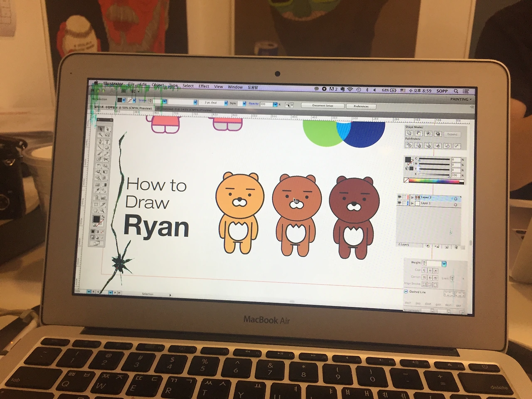Select the Gradient tool
Viewport: 532px width, 399px height.
(x=104, y=185)
